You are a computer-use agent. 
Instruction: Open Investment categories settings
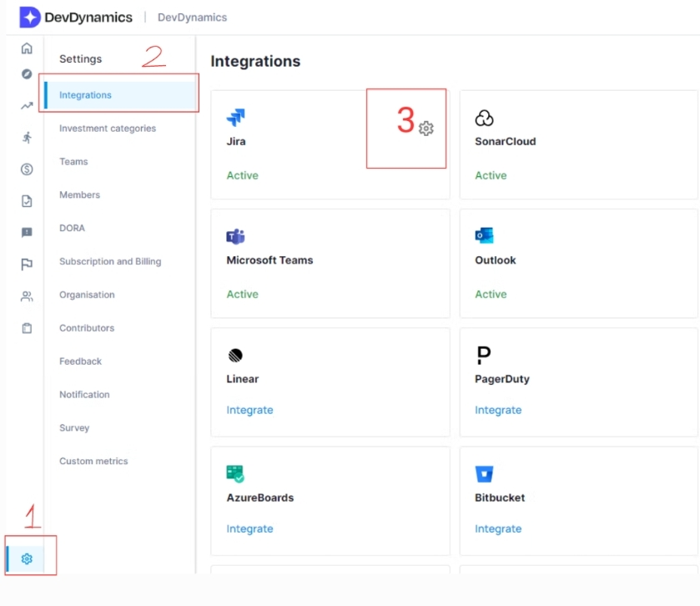click(x=108, y=129)
